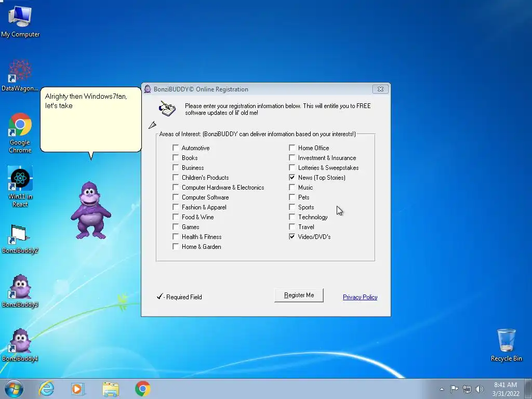Screen dimensions: 532x399
Task: Check the Computer Software box
Action: 176,197
